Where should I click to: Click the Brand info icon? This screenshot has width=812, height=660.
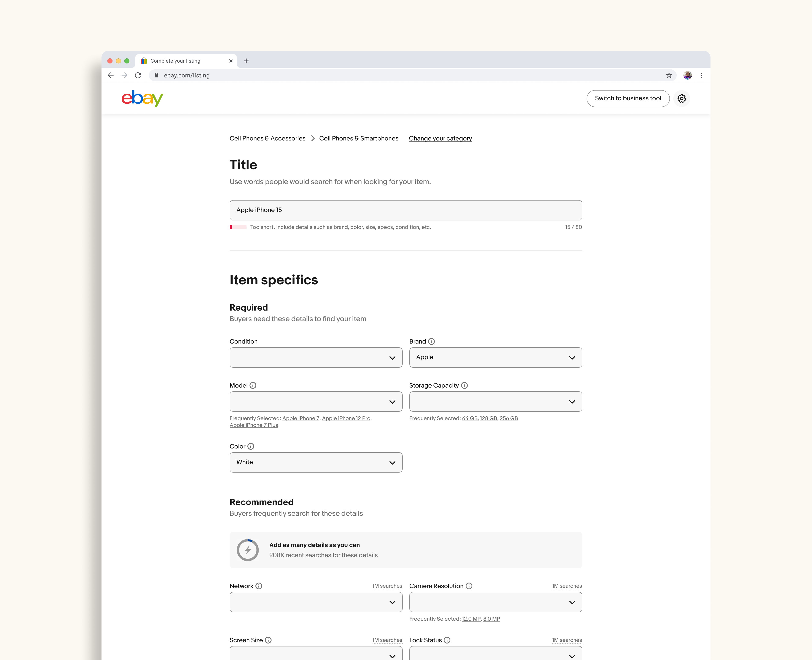pos(431,341)
